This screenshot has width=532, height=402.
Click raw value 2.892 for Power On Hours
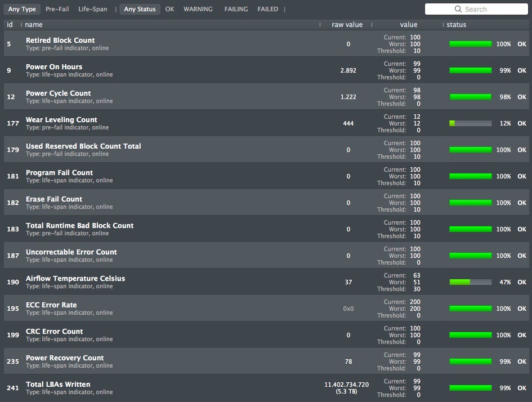[348, 70]
